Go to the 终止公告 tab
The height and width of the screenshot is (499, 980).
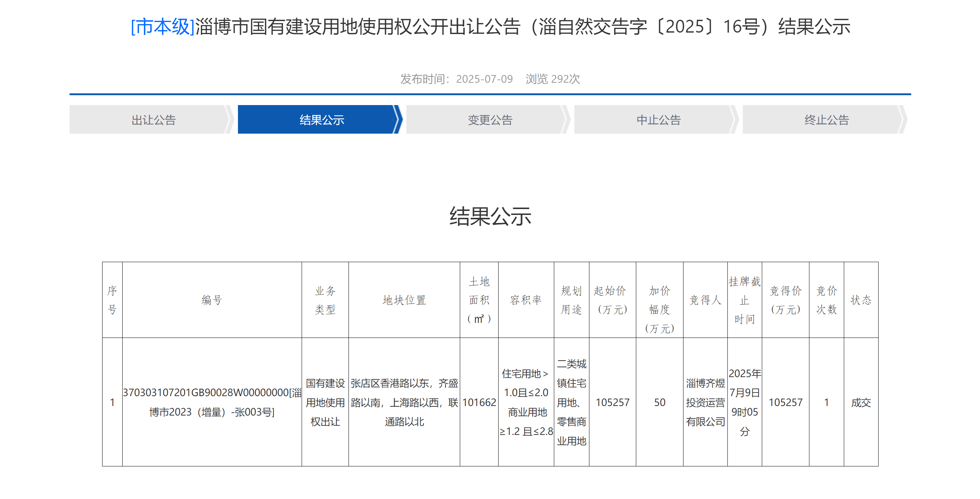824,120
